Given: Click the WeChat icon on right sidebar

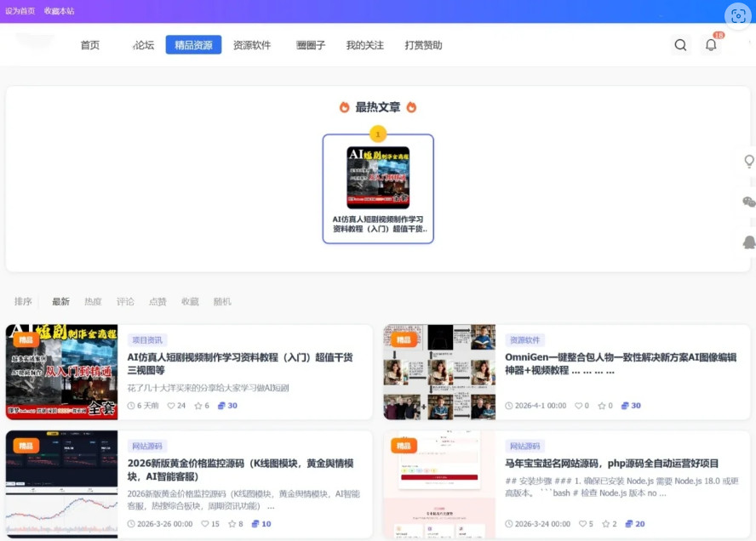Looking at the screenshot, I should (x=749, y=202).
